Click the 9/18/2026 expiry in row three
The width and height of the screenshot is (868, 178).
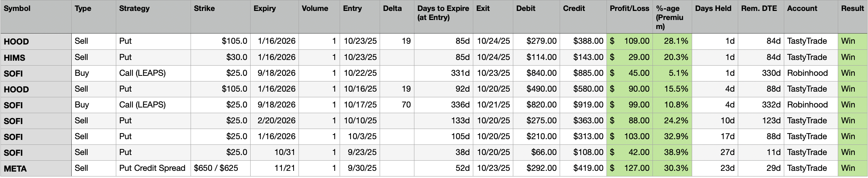(276, 73)
